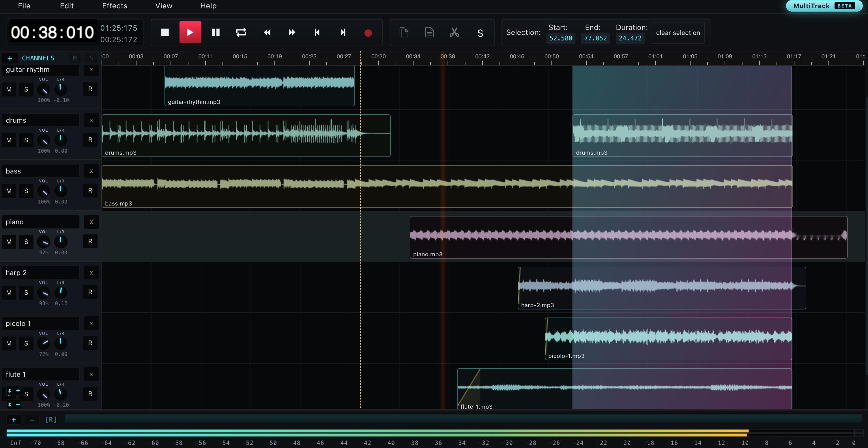Reset zoom with the [R] button
The height and width of the screenshot is (448, 868).
tap(51, 420)
